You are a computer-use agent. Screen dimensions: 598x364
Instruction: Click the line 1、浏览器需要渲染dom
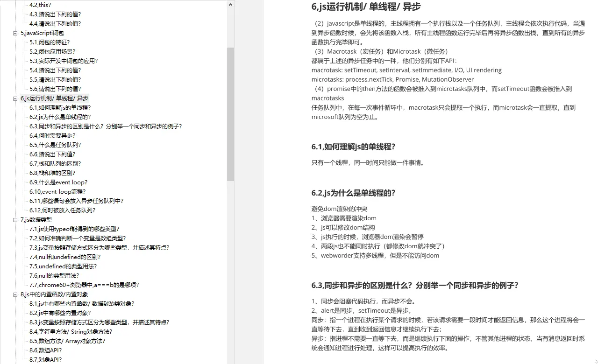tap(344, 218)
